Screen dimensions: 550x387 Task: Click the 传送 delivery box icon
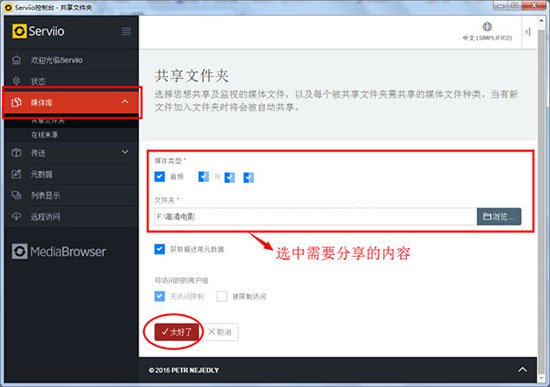coord(16,153)
